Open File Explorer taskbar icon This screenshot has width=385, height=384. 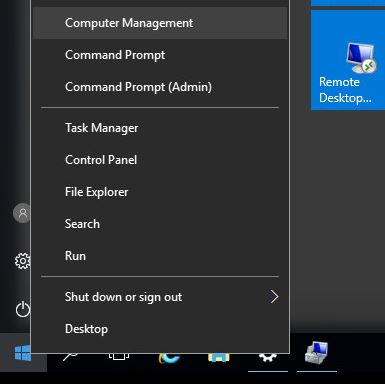point(219,357)
